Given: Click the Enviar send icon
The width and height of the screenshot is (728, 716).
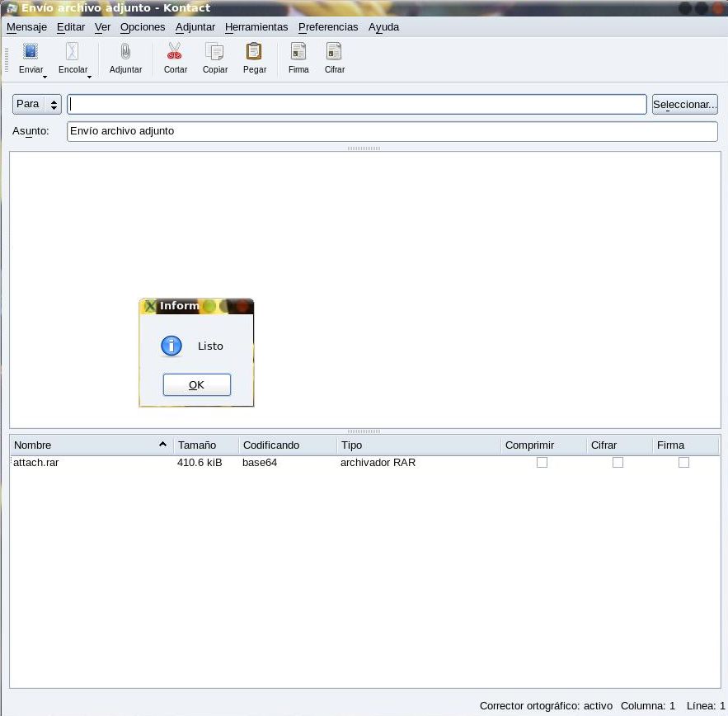Looking at the screenshot, I should click(31, 52).
